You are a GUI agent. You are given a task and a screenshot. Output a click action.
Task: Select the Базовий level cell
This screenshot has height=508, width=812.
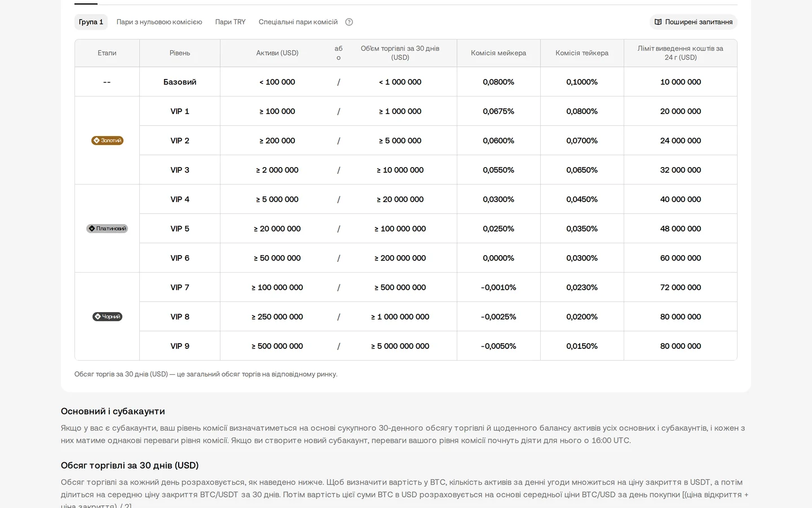[180, 82]
